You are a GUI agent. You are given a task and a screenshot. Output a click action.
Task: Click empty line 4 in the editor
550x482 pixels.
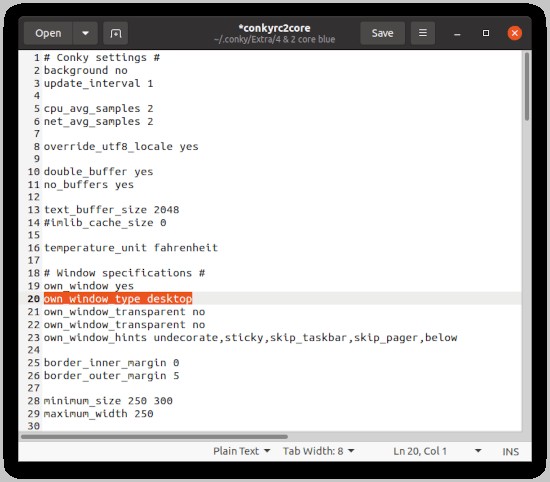click(281, 95)
